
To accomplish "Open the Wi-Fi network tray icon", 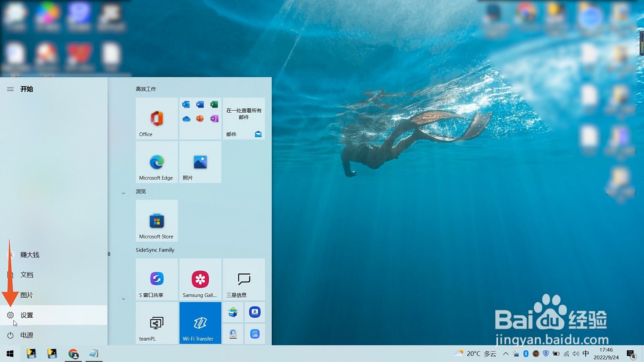I will pyautogui.click(x=566, y=354).
